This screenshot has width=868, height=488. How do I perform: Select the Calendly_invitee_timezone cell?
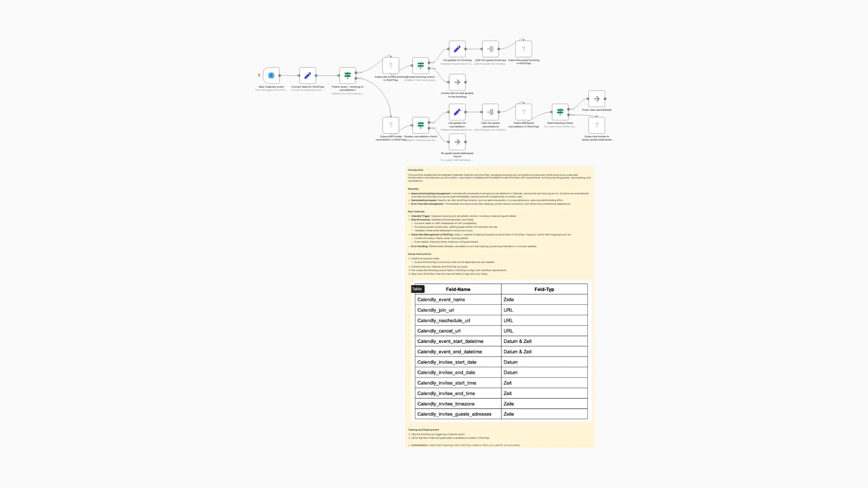pyautogui.click(x=458, y=404)
